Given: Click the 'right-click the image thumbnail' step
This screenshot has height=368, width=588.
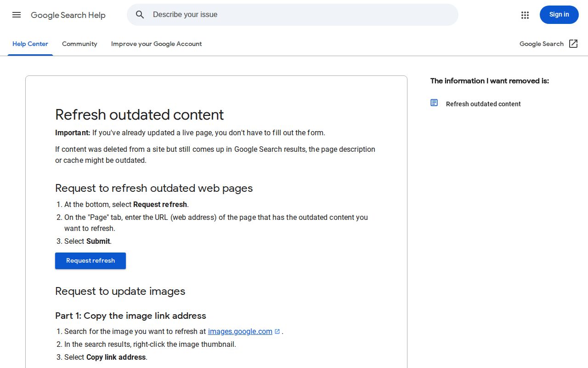Looking at the screenshot, I should tap(150, 345).
